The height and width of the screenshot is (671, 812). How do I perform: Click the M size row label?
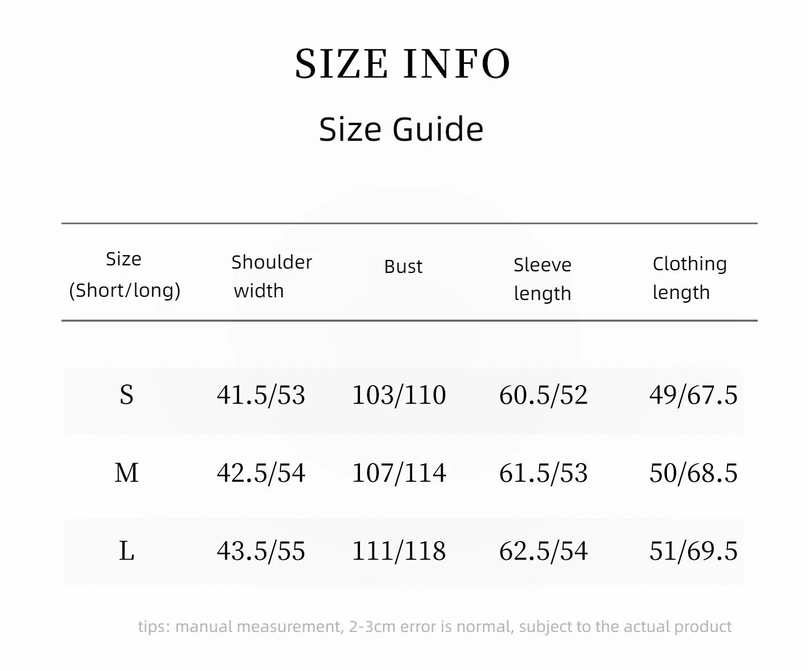(x=127, y=473)
